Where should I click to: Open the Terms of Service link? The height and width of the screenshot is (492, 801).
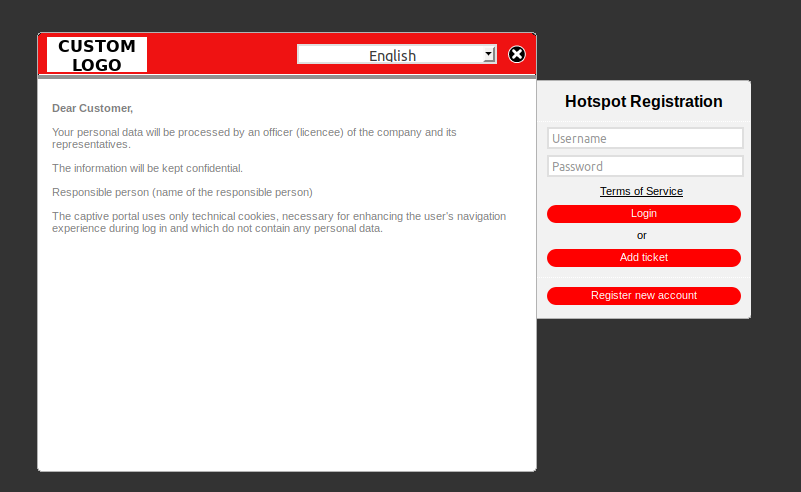[x=641, y=191]
